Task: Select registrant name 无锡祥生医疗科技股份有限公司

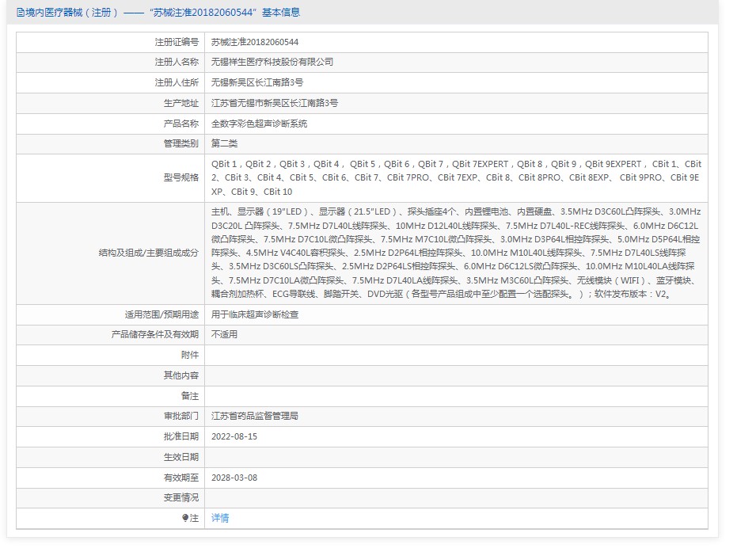Action: [272, 63]
